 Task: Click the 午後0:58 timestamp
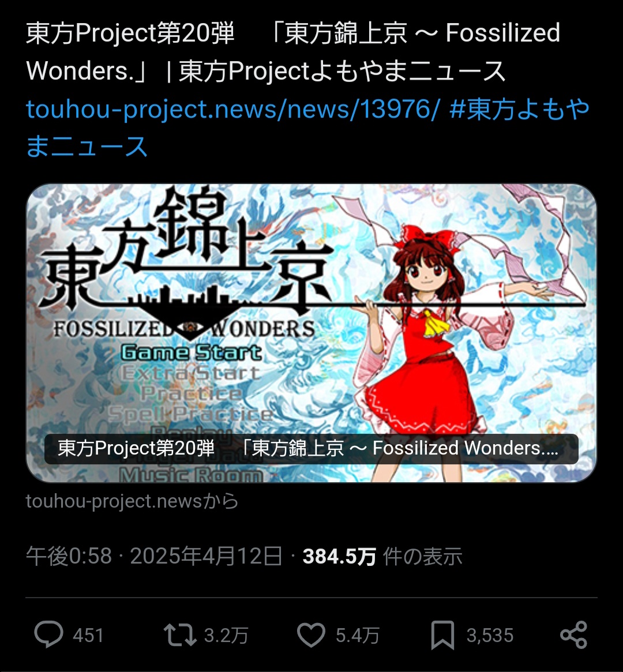pyautogui.click(x=69, y=556)
